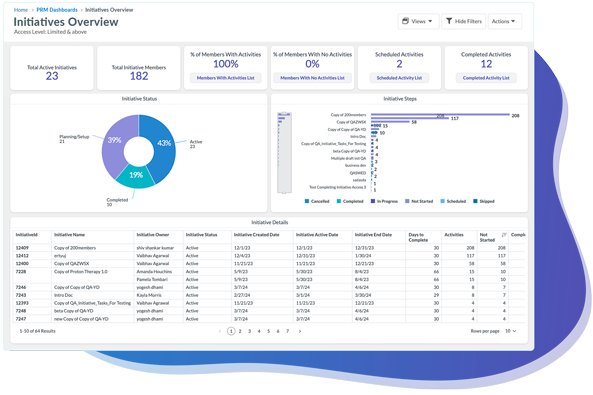Toggle Not Started legend swatch
Image resolution: width=593 pixels, height=395 pixels.
pyautogui.click(x=407, y=201)
